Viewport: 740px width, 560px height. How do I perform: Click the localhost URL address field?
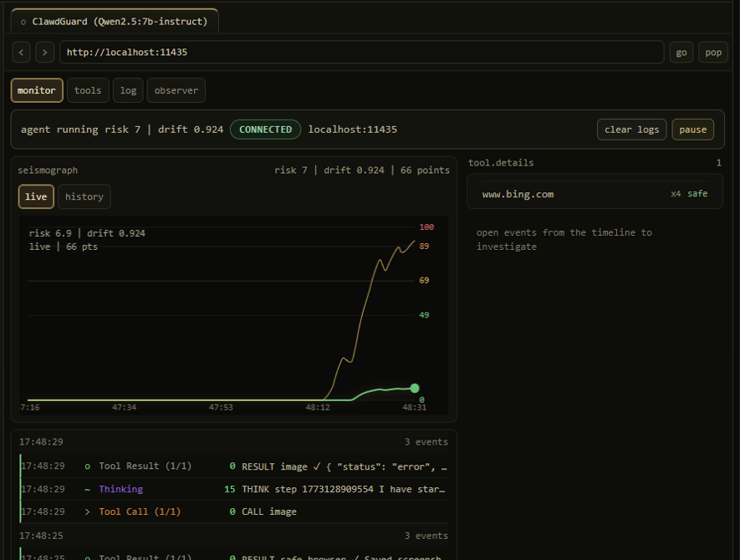point(361,52)
